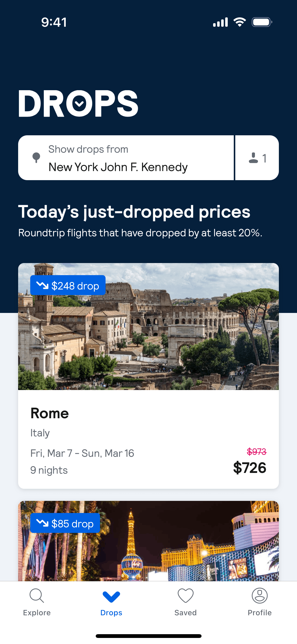Tap the Drops chevron icon in navigation
Viewport: 297px width, 644px height.
click(111, 596)
